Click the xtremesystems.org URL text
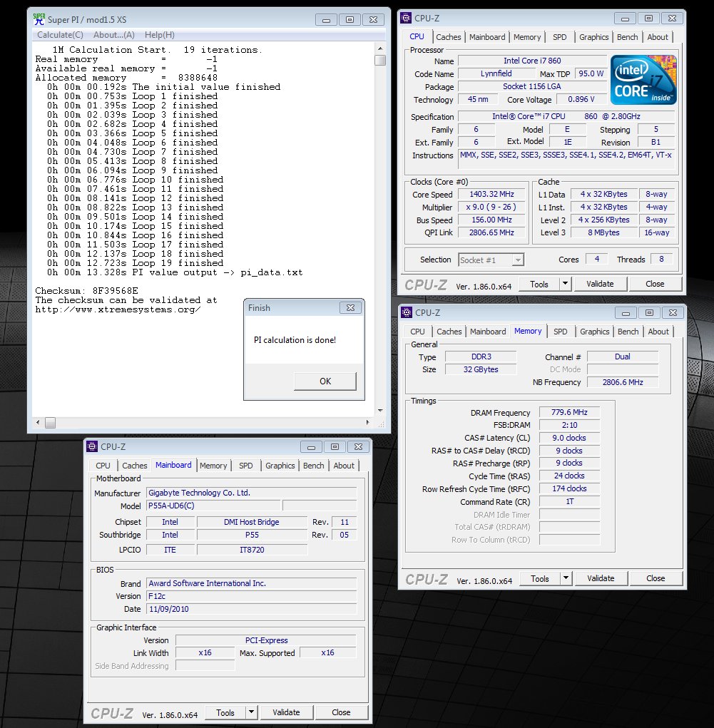The width and height of the screenshot is (714, 728). [118, 309]
